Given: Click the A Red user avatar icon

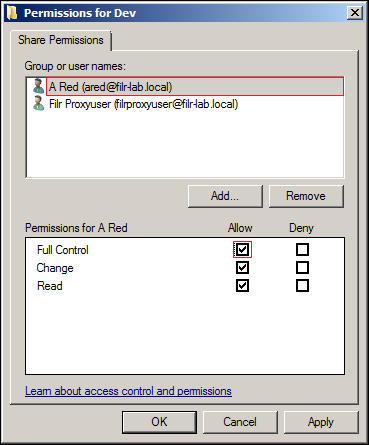Looking at the screenshot, I should coord(38,86).
